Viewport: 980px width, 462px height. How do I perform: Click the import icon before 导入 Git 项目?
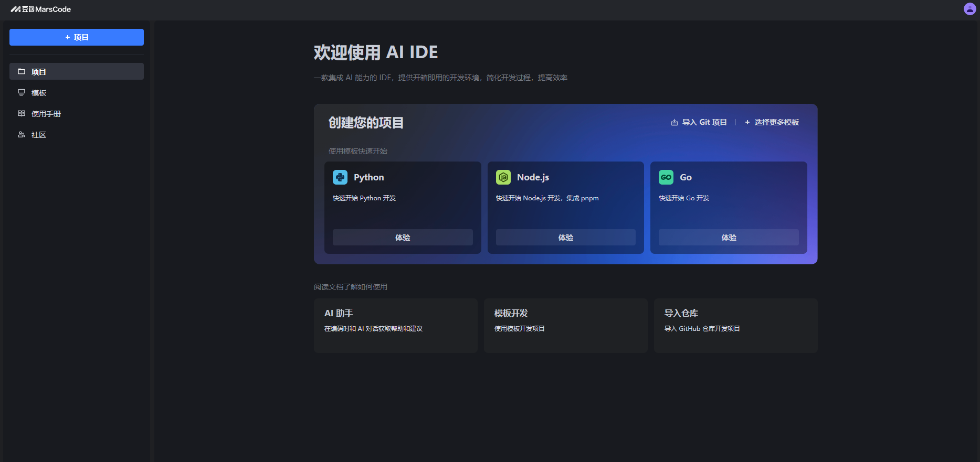tap(675, 122)
